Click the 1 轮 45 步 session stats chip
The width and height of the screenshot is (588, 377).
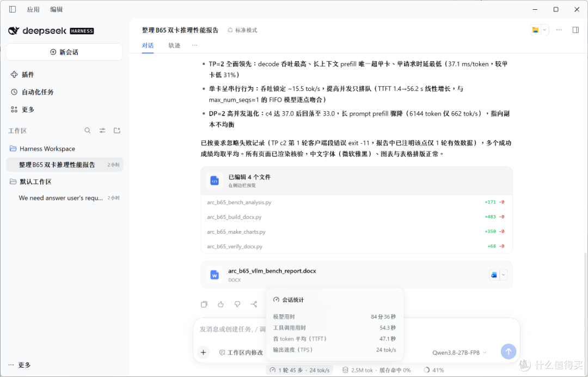(299, 370)
